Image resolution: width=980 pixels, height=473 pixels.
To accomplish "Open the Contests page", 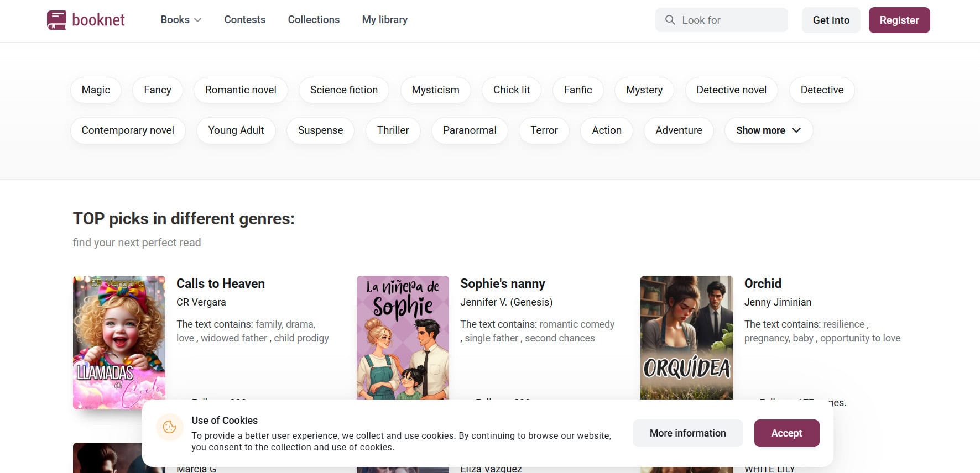I will [244, 20].
